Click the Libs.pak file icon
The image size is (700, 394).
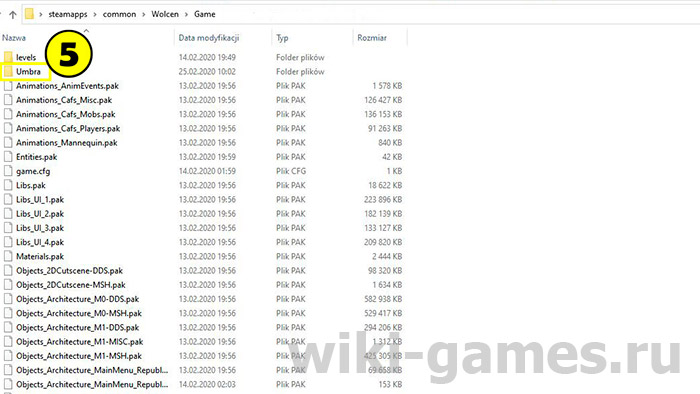(8, 185)
